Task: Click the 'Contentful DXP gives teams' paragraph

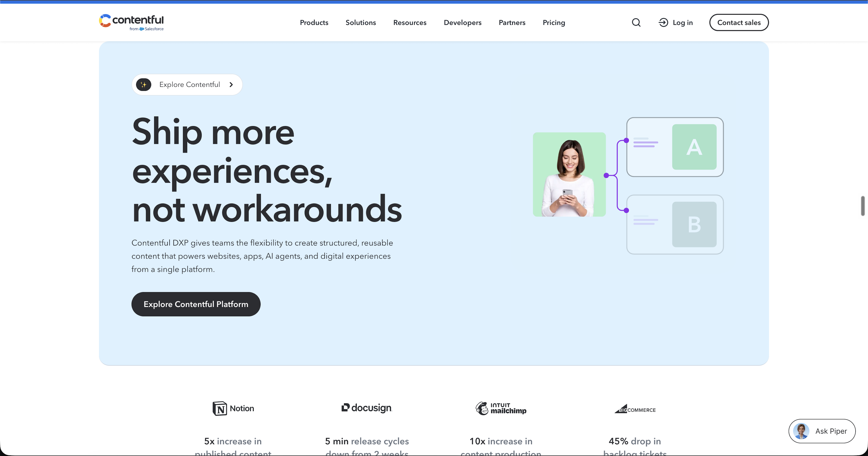Action: click(x=262, y=256)
